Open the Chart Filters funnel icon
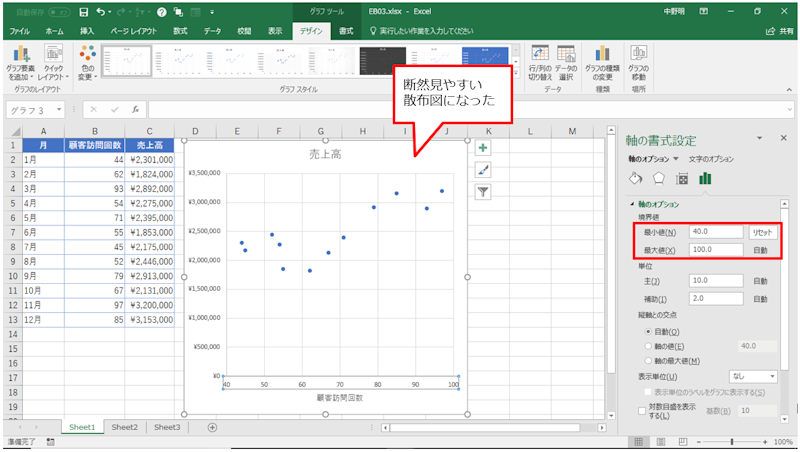This screenshot has height=452, width=800. 483,191
